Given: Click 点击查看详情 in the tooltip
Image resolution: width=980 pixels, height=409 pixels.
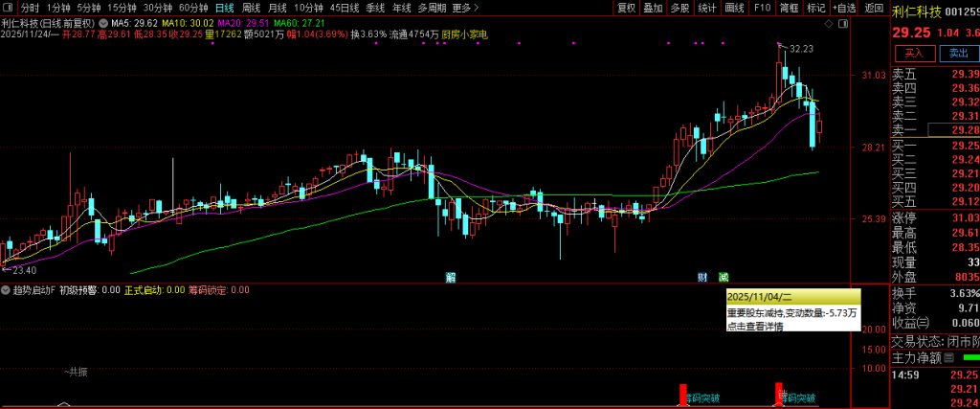Looking at the screenshot, I should click(x=754, y=326).
